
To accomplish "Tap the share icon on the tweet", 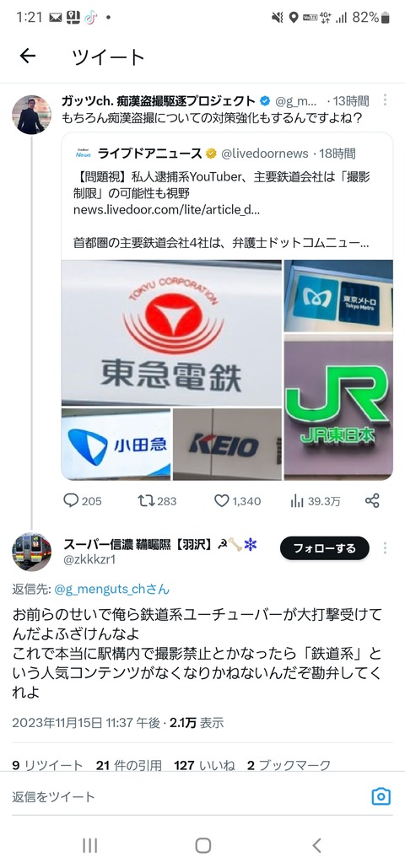I will [x=372, y=500].
